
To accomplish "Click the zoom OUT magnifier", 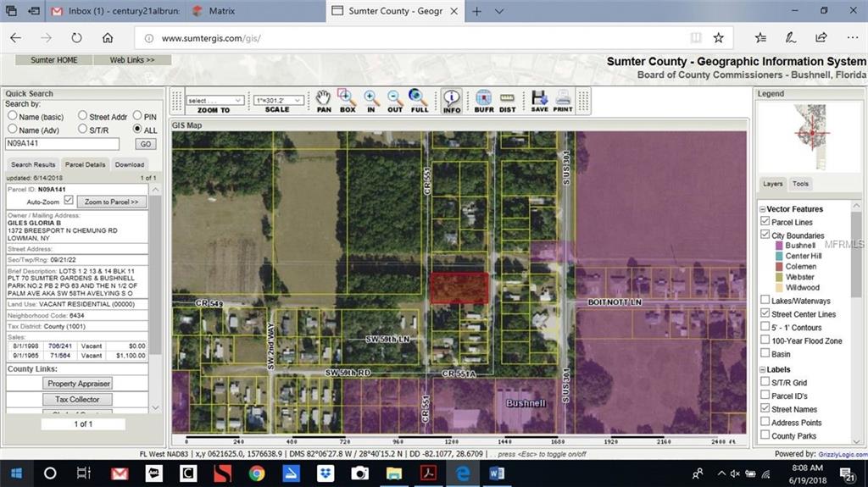I will [x=395, y=99].
